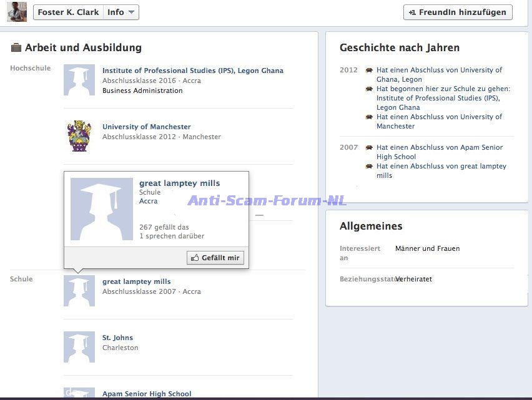Open the University of Manchester link
532x400 pixels.
click(x=146, y=127)
